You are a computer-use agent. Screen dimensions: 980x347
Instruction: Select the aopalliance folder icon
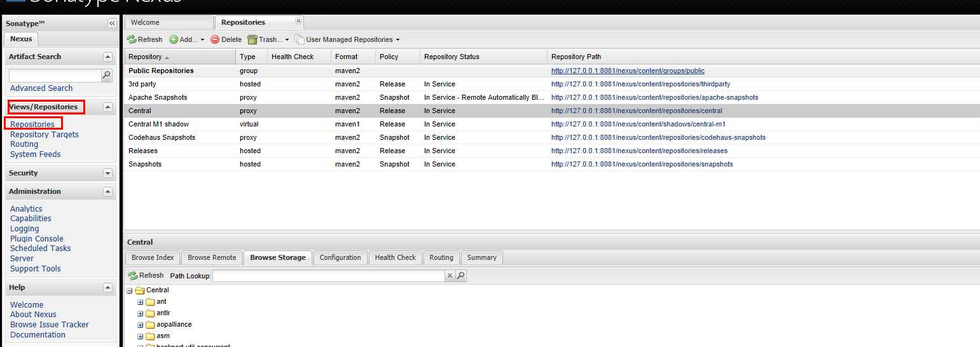[150, 325]
